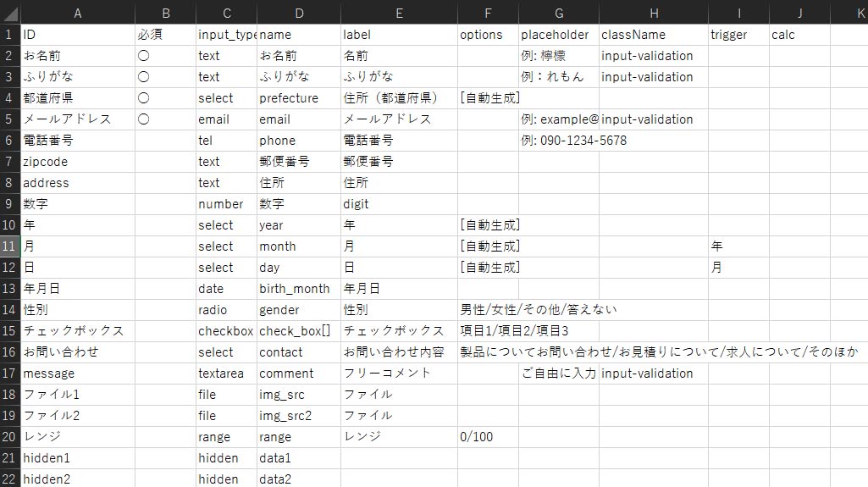868x487 pixels.
Task: Click the zipcode ID cell
Action: [46, 162]
